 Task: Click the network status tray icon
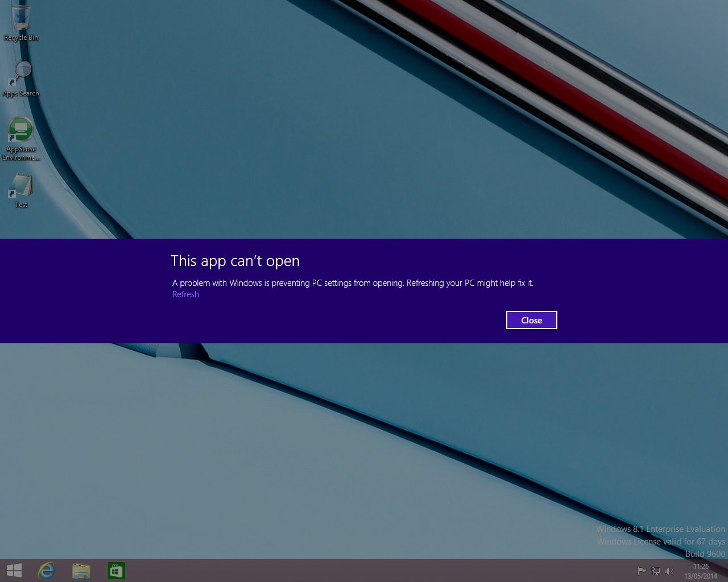click(655, 571)
